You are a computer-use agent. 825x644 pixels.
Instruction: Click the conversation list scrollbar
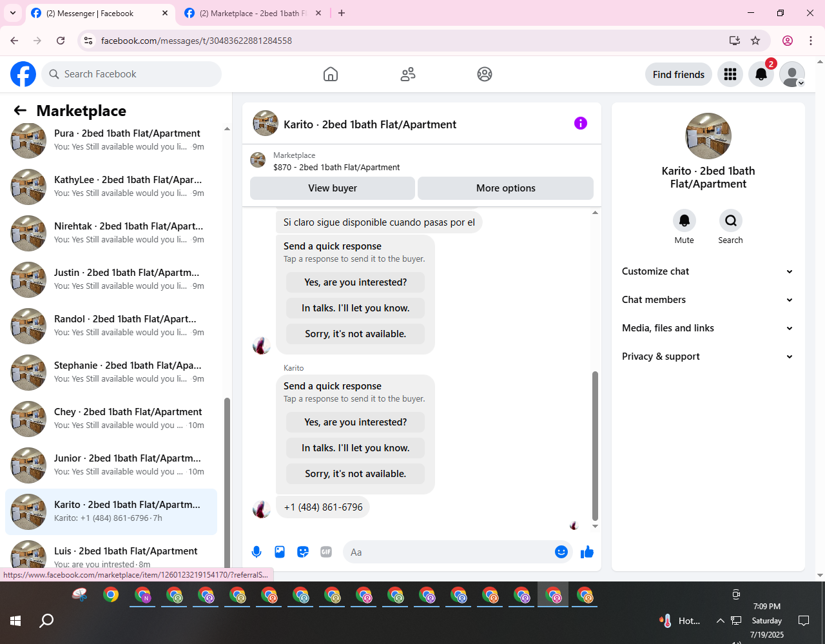point(227,483)
